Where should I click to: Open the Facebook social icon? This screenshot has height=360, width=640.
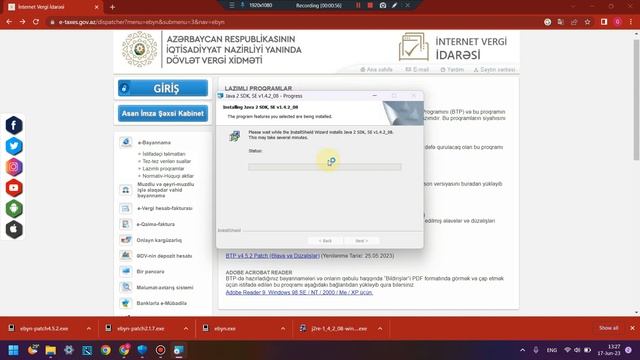pos(14,125)
